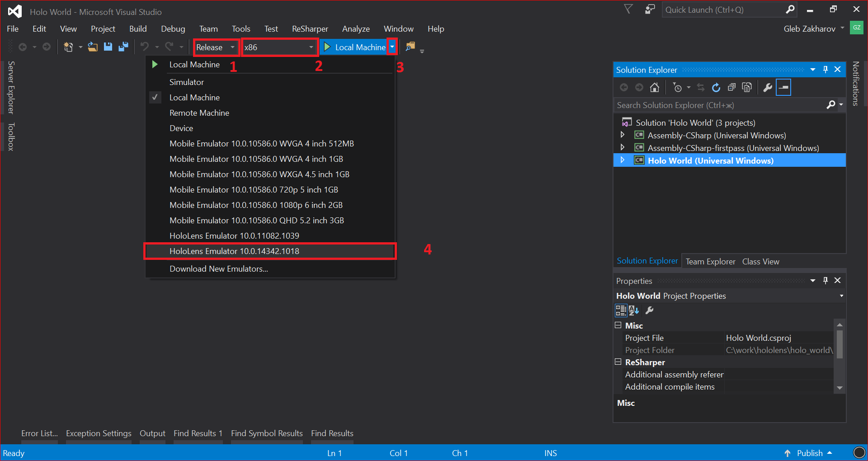Click the Properties grid scroll up arrow
The image size is (868, 461).
840,325
